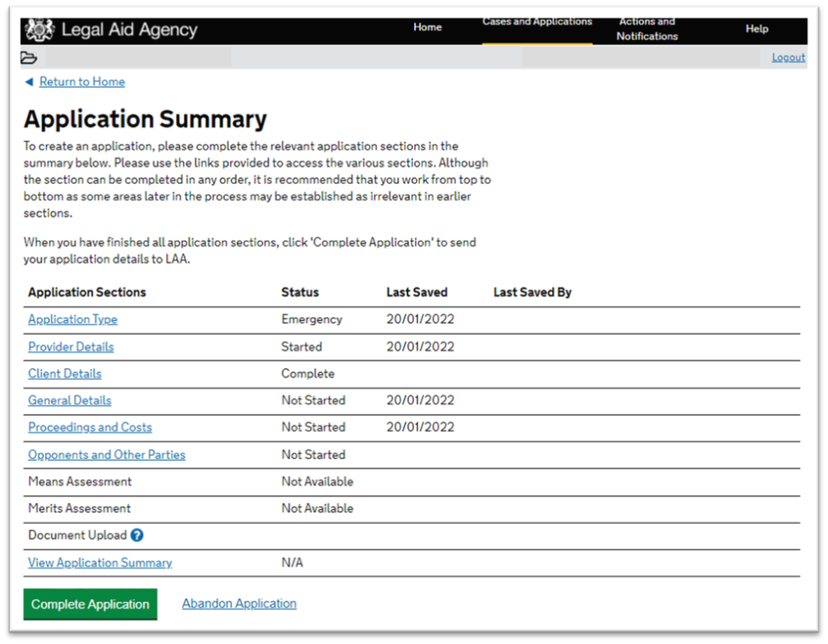
Task: Open the Home menu item
Action: (427, 27)
